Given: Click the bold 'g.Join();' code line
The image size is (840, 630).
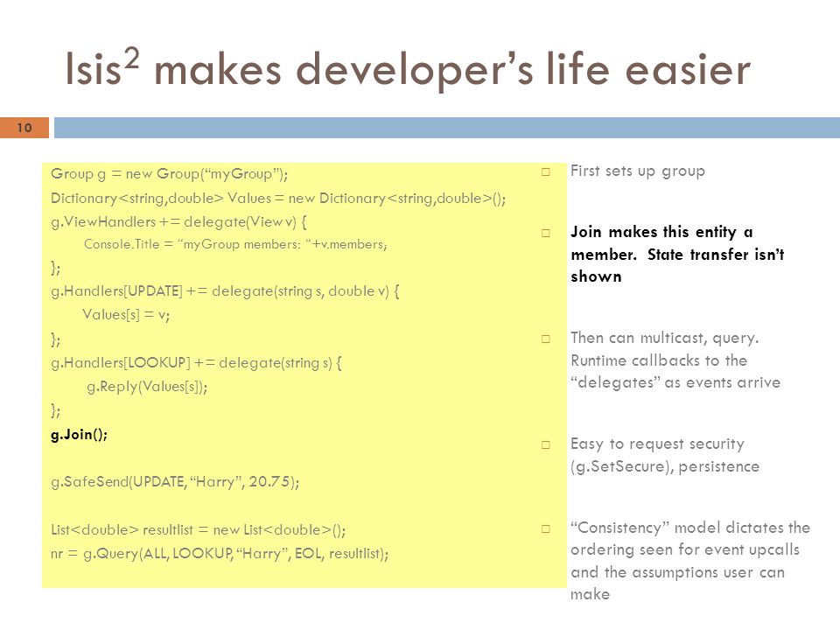Looking at the screenshot, I should pyautogui.click(x=79, y=435).
